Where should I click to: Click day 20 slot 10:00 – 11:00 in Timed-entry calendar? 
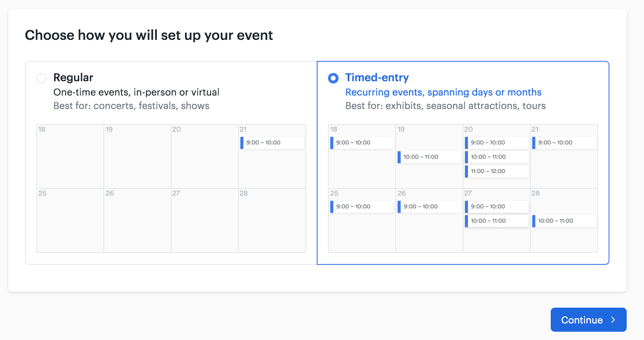click(x=497, y=157)
